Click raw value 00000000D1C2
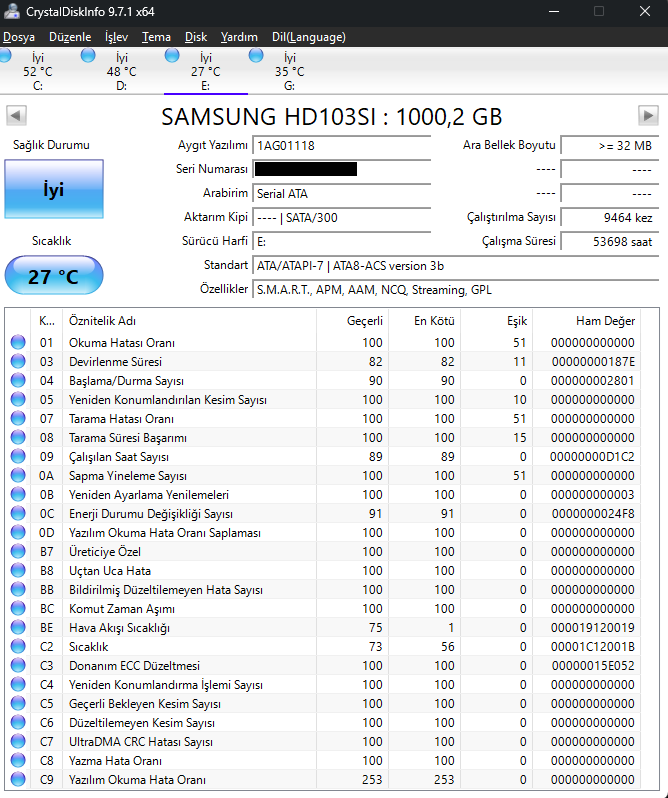This screenshot has width=668, height=798. tap(592, 457)
